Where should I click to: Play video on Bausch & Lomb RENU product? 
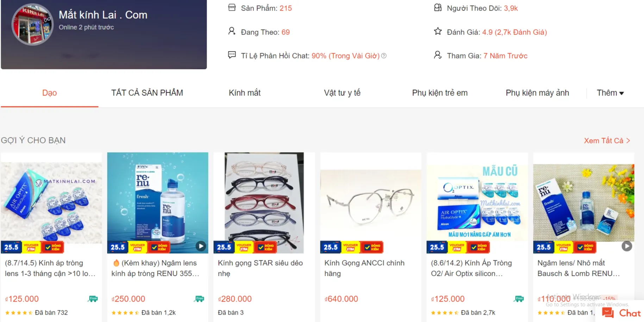click(x=626, y=246)
